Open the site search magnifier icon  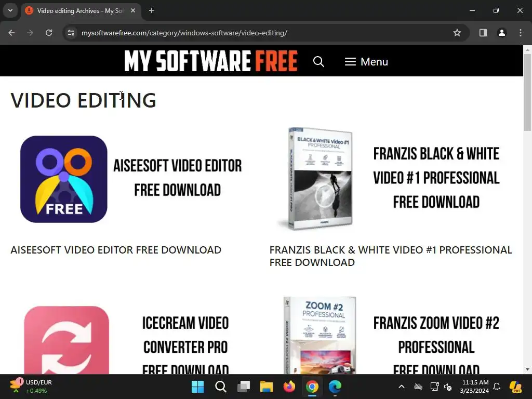318,62
